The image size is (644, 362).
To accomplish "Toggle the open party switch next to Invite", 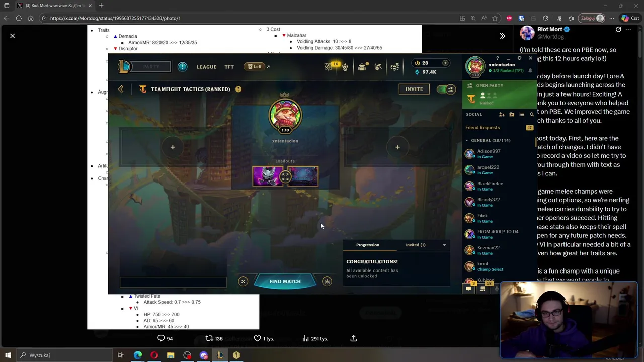I will (446, 89).
